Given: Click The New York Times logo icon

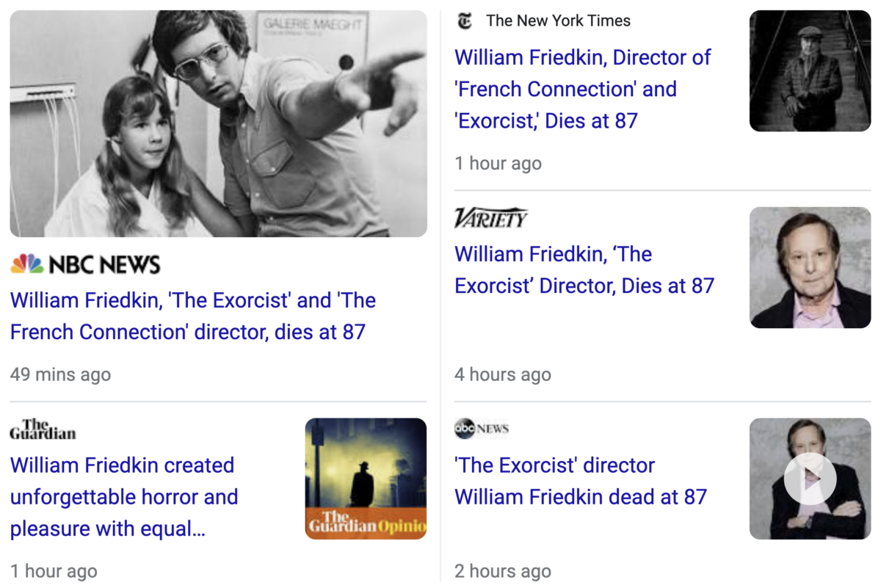Looking at the screenshot, I should (464, 21).
